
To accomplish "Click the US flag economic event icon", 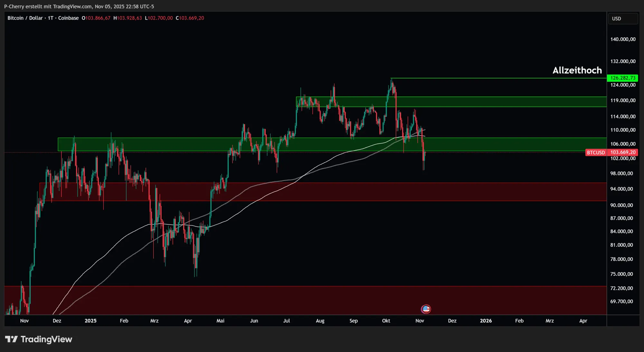I will pos(427,309).
